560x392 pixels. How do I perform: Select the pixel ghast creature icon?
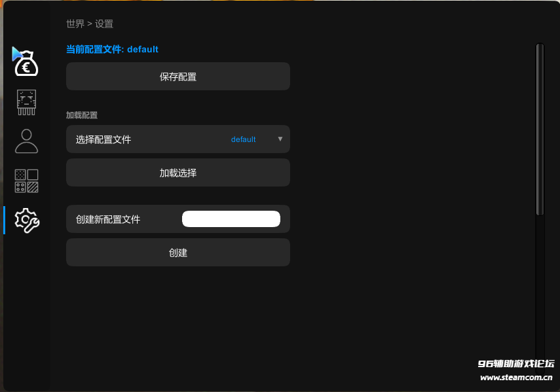26,102
